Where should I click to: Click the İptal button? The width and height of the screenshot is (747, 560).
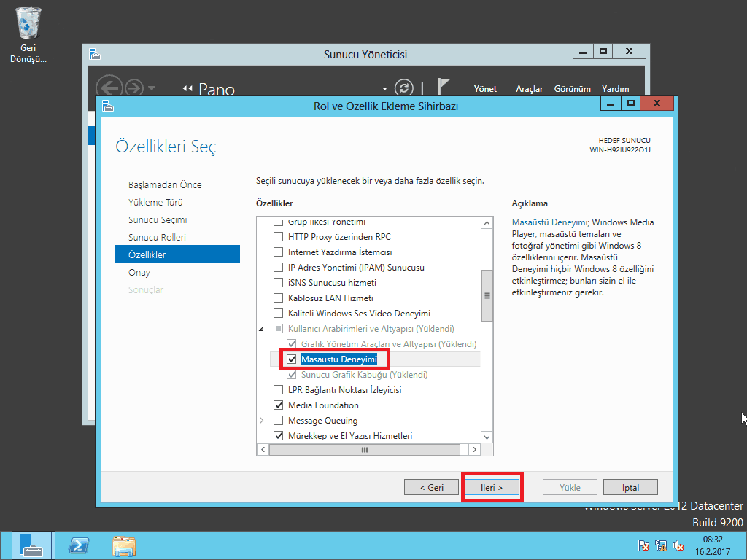point(630,487)
